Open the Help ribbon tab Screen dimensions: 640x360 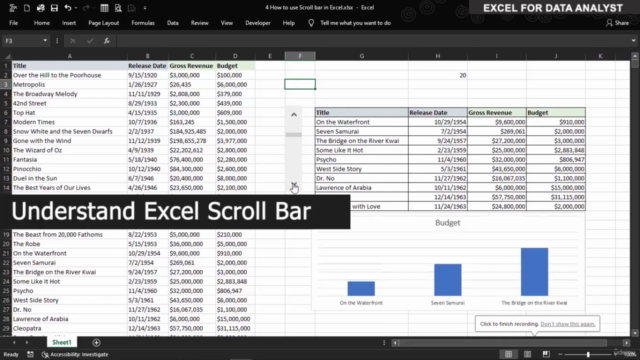(289, 23)
